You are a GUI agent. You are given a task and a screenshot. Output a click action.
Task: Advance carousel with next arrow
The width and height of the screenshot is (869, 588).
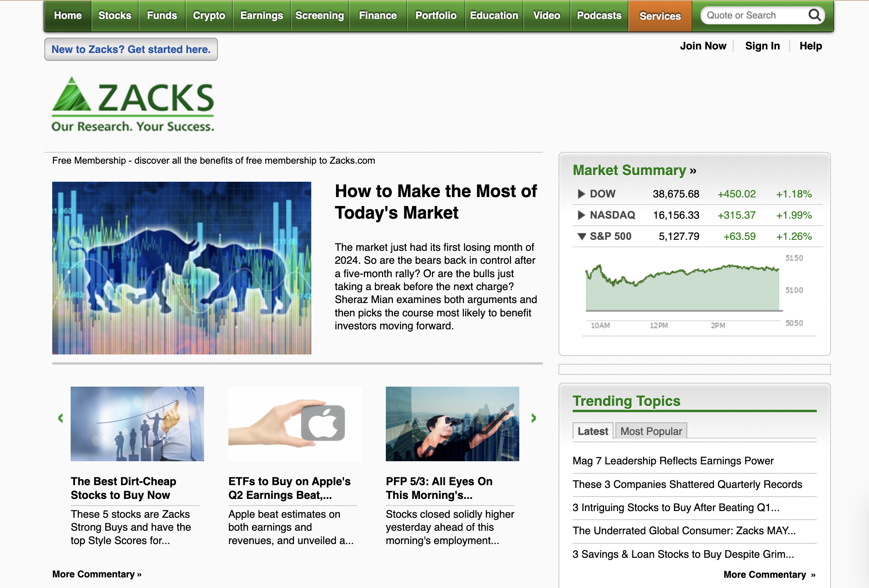tap(534, 418)
